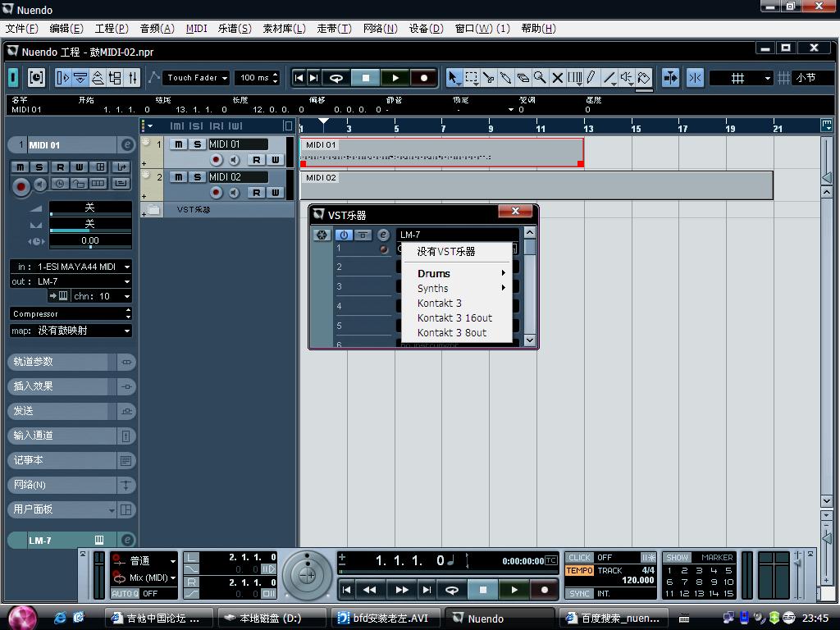
Task: Click Record in the transport panel
Action: (545, 590)
